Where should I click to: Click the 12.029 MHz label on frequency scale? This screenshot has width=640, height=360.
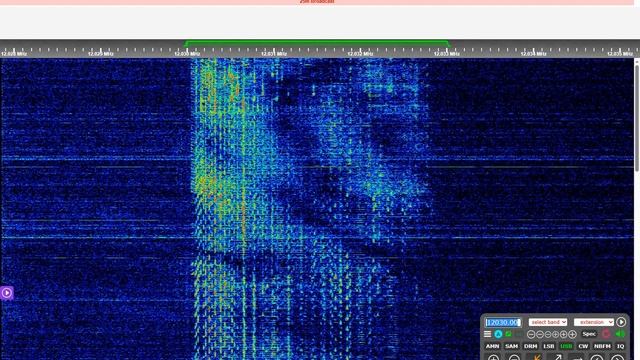tap(100, 54)
